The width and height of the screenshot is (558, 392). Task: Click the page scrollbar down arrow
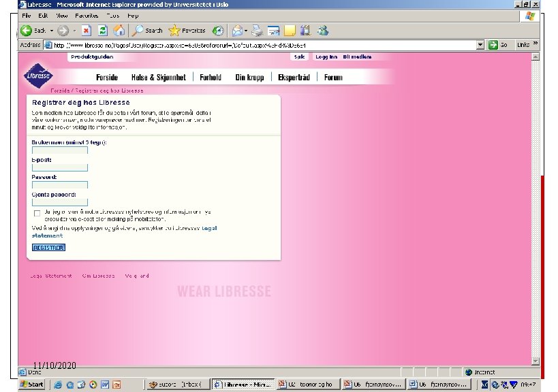pos(536,361)
